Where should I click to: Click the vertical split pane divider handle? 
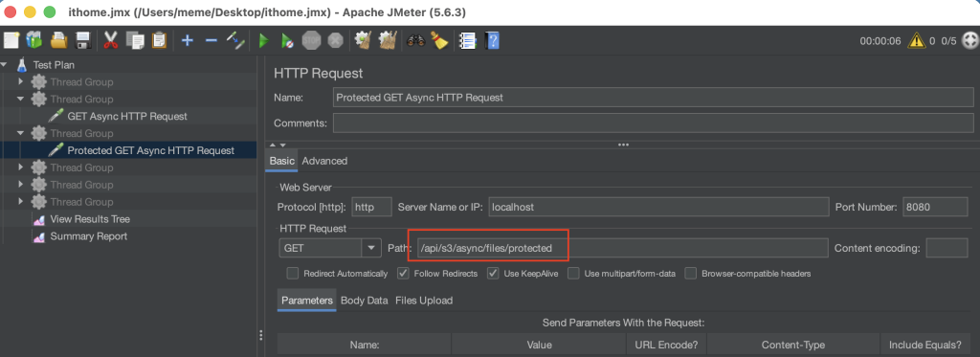(260, 336)
